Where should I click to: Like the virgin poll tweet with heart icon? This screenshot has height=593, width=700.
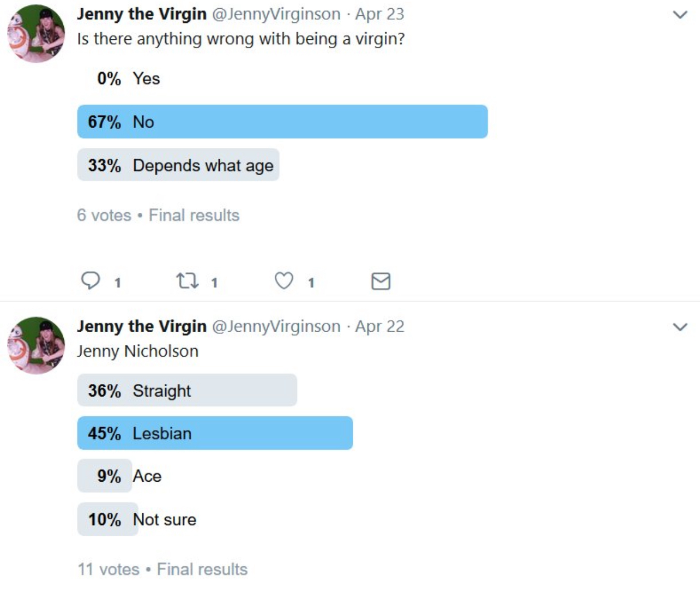click(283, 281)
